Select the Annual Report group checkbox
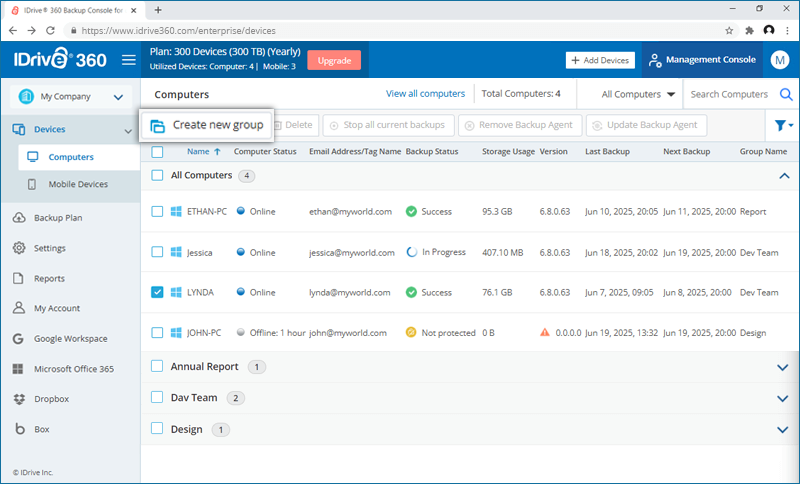The image size is (800, 484). pos(157,367)
